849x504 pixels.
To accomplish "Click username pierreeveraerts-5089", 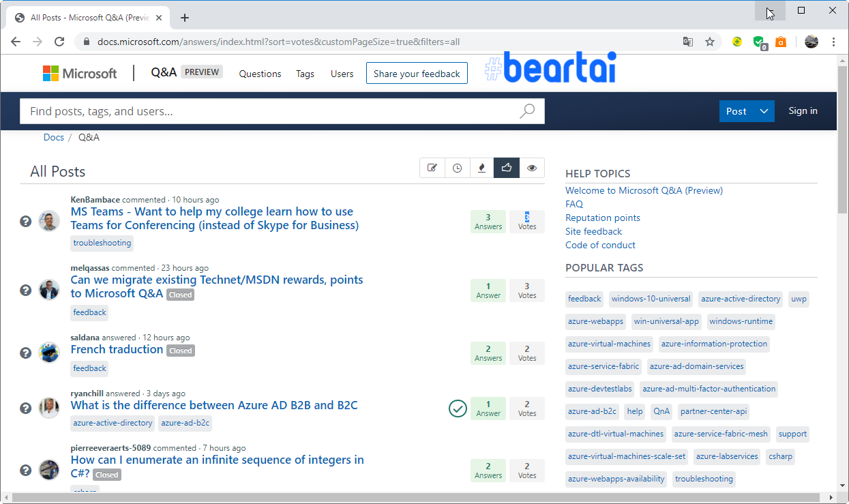I will pyautogui.click(x=110, y=448).
